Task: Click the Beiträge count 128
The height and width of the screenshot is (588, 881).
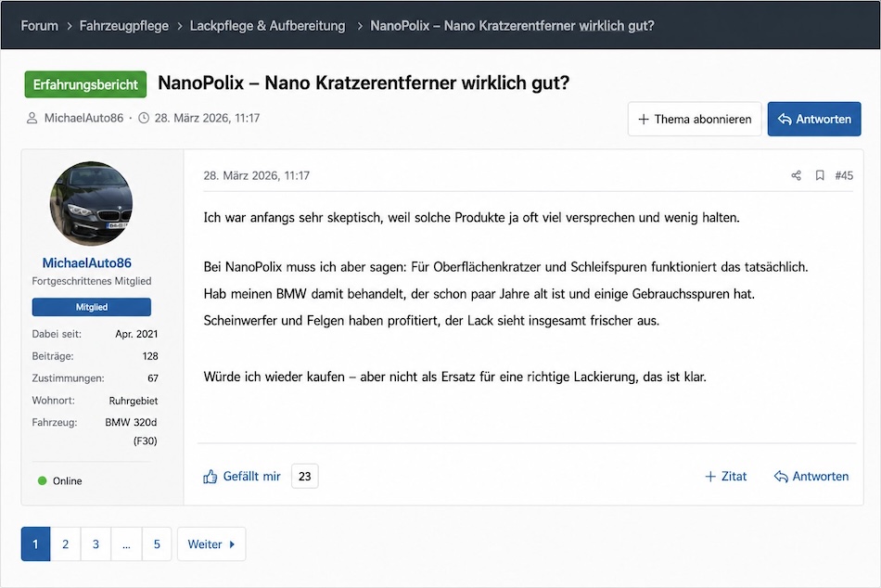Action: click(x=150, y=356)
